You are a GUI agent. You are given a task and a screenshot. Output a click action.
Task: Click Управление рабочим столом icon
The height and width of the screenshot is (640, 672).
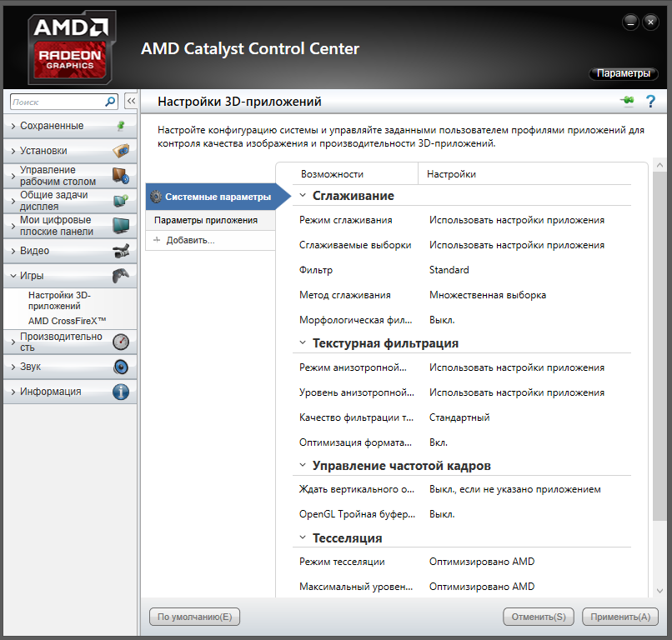[x=121, y=176]
